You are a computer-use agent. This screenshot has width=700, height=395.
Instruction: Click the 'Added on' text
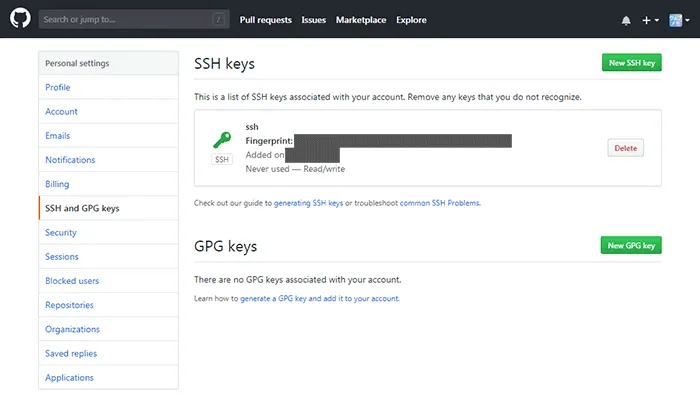pyautogui.click(x=265, y=155)
